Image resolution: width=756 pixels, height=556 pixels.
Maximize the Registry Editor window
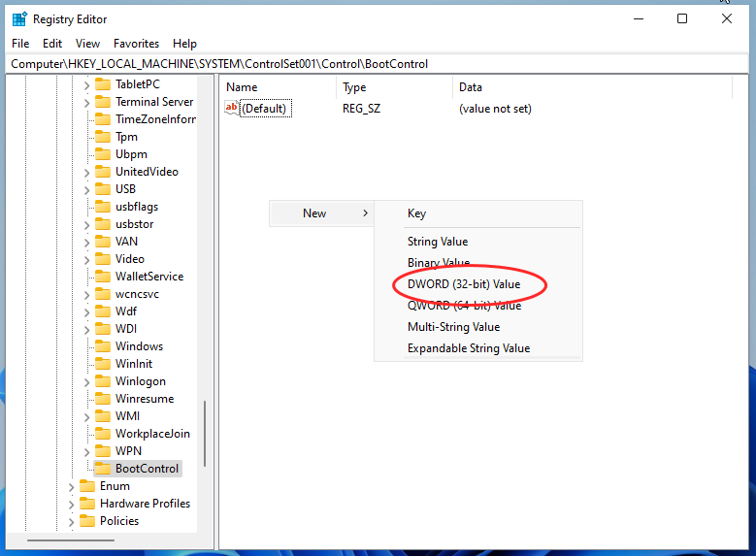(681, 18)
